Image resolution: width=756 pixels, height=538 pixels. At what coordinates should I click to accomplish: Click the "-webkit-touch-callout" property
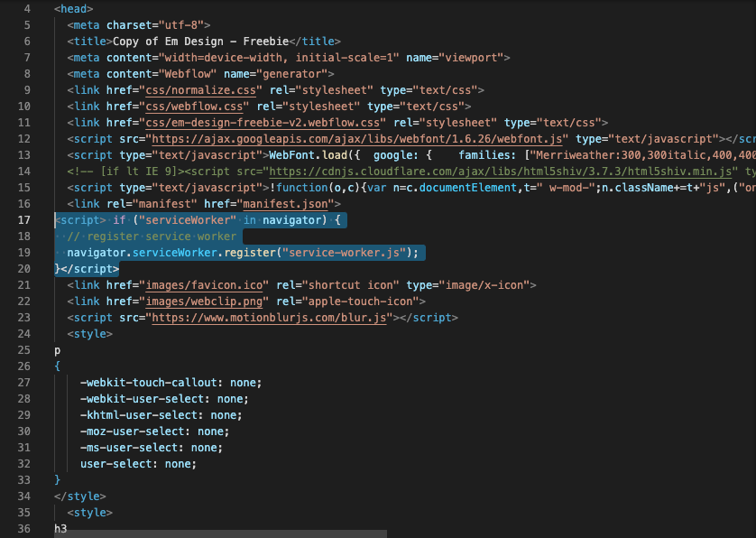[149, 383]
